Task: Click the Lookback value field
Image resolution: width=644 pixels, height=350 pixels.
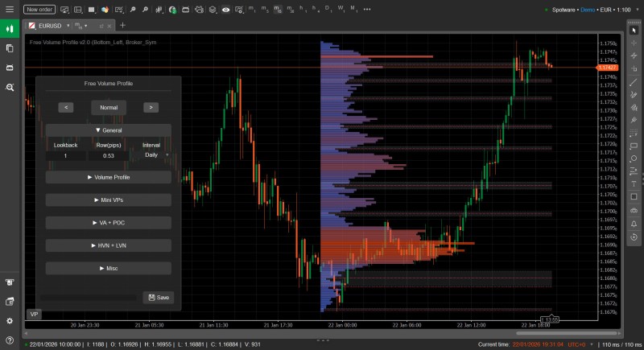Action: 65,156
